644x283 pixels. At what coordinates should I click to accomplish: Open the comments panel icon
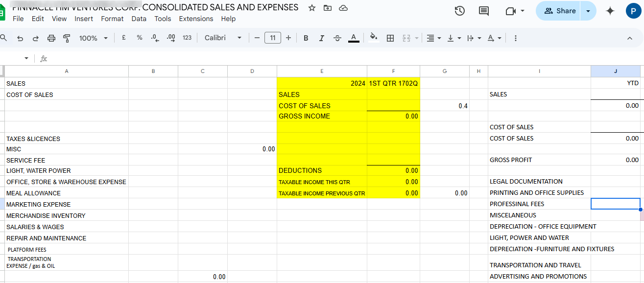[x=483, y=11]
